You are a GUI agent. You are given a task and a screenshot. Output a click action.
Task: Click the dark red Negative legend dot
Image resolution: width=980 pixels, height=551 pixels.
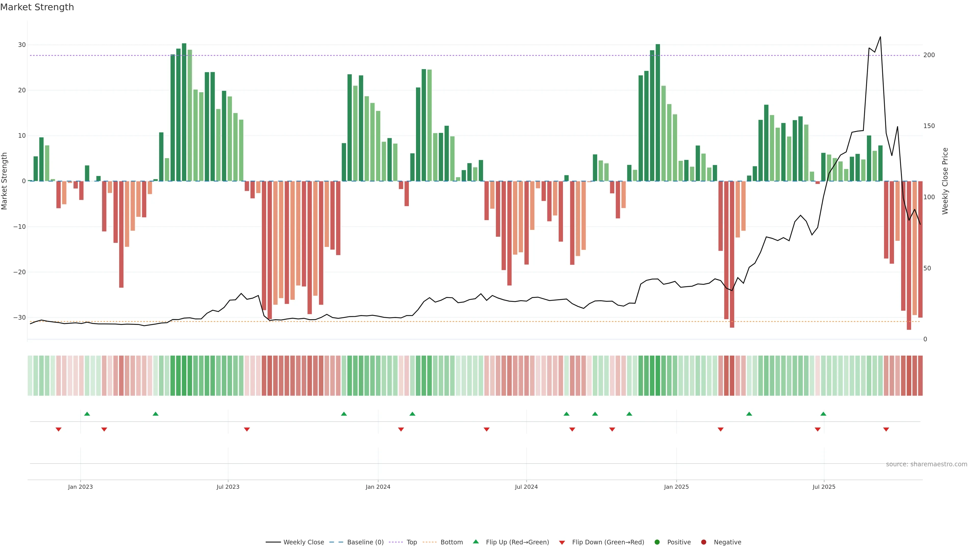(x=703, y=542)
